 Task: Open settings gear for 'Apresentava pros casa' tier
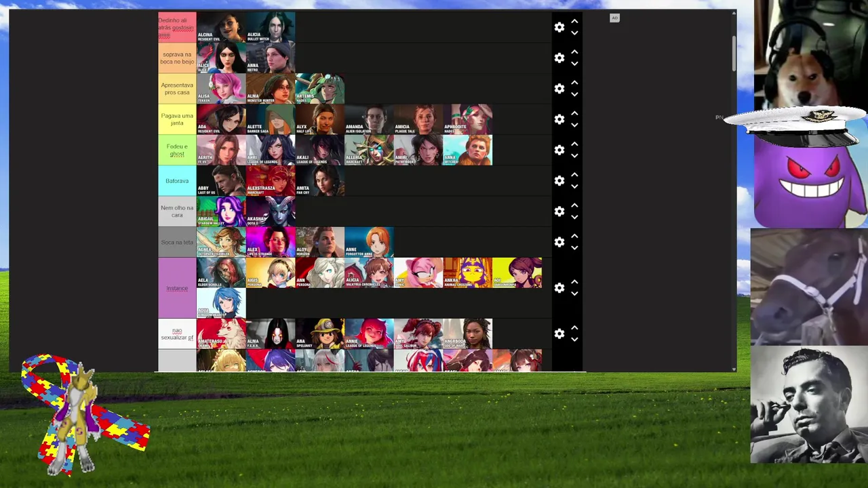click(559, 89)
